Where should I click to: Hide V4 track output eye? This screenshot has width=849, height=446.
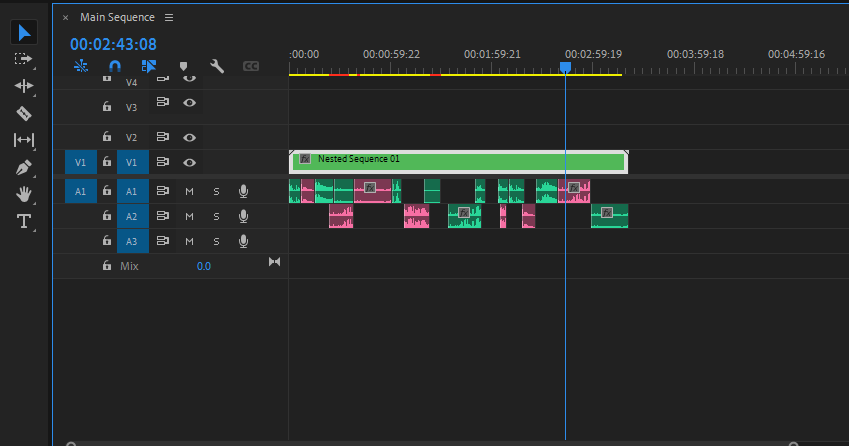[189, 78]
